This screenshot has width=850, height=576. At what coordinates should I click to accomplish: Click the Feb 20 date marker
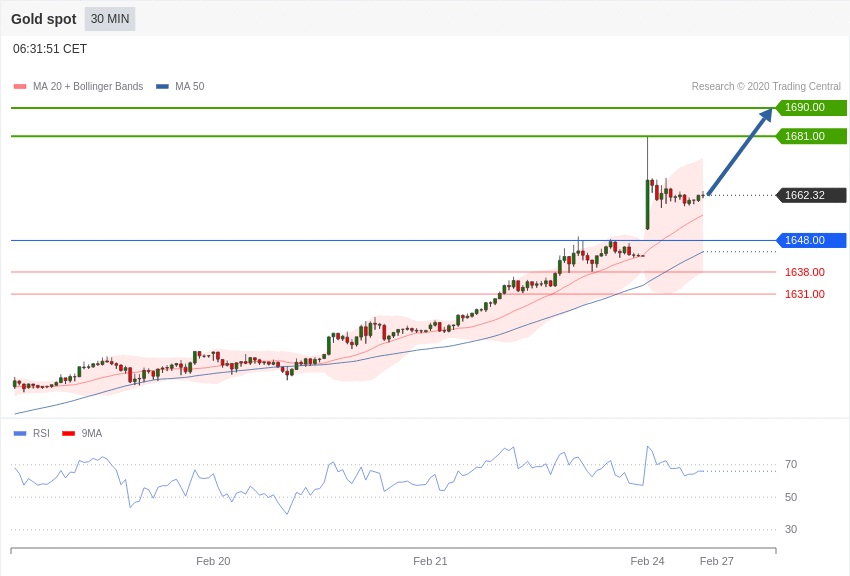(x=213, y=561)
